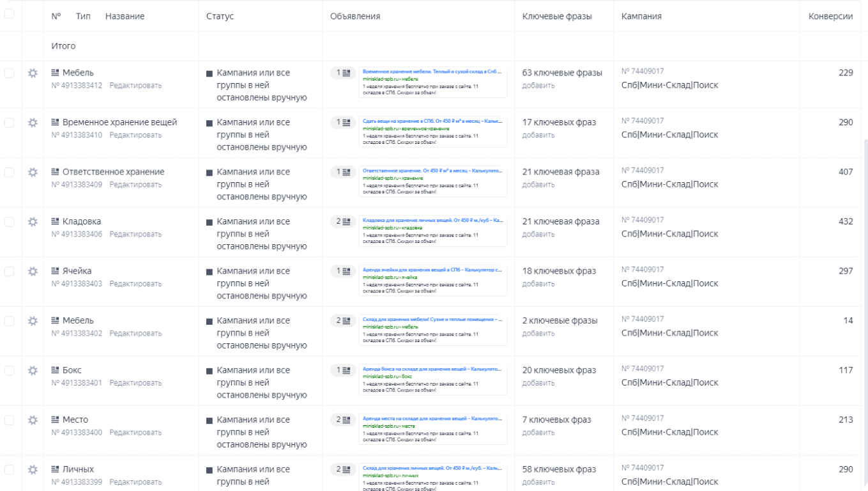868x491 pixels.
Task: Click the Название column header
Action: pyautogui.click(x=125, y=16)
